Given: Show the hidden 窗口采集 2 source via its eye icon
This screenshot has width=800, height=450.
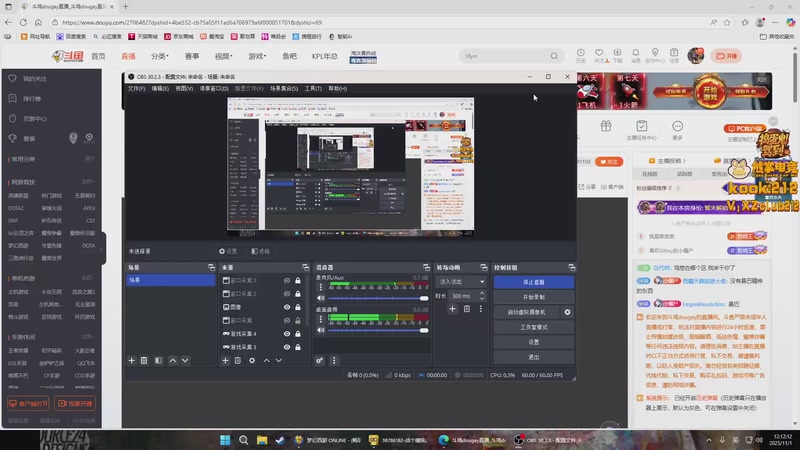Looking at the screenshot, I should [x=287, y=293].
